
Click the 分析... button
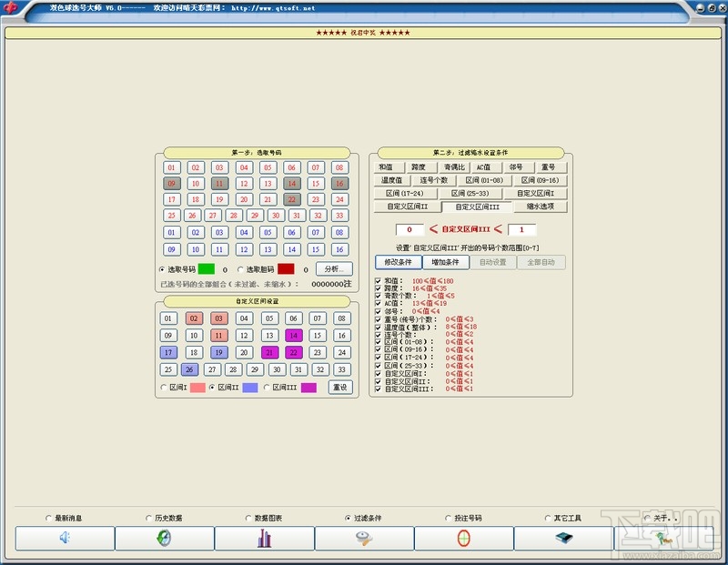click(333, 269)
